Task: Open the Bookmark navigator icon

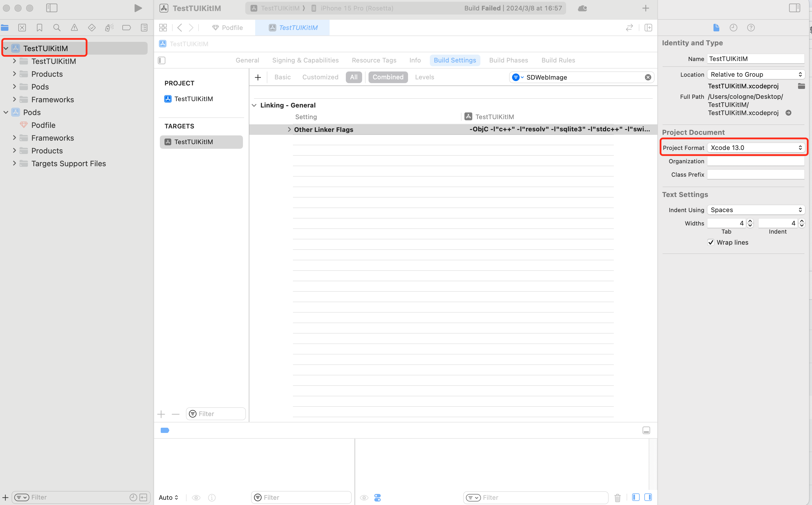Action: pos(40,28)
